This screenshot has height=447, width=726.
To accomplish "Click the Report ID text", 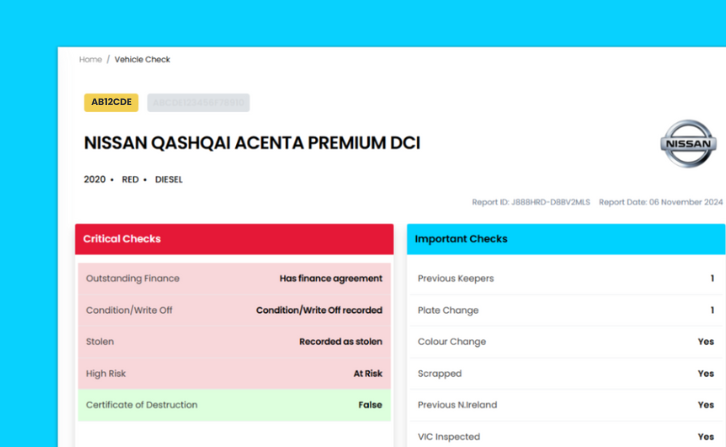I will tap(530, 202).
